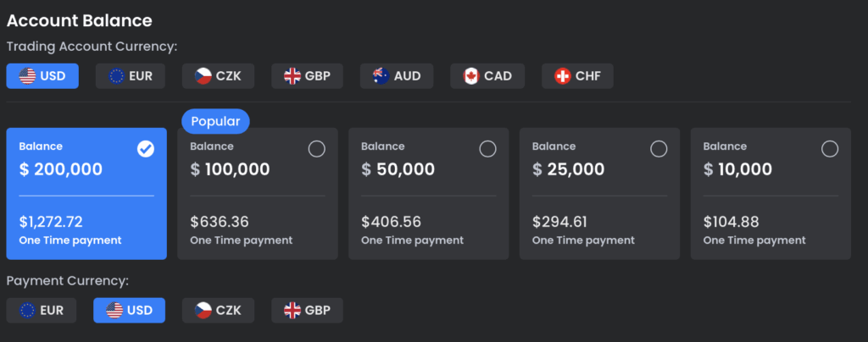Click the Canadian flag icon beside CAD

pyautogui.click(x=471, y=76)
